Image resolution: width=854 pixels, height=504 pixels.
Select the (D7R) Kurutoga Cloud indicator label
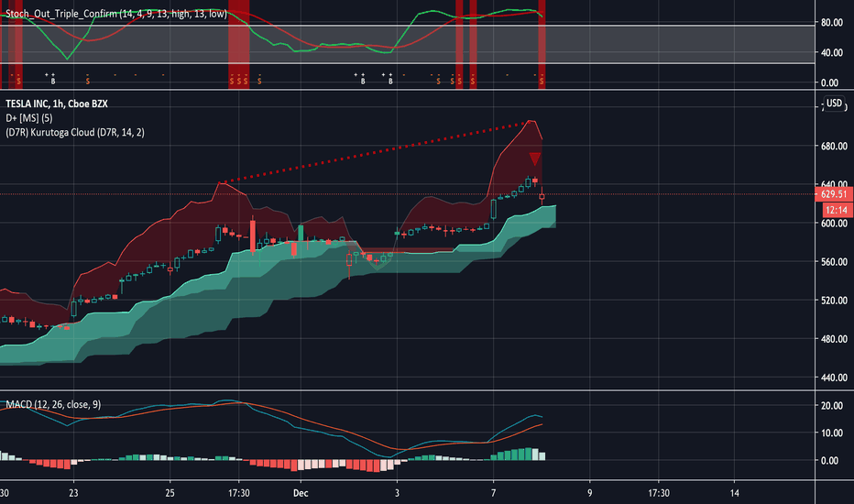point(74,132)
